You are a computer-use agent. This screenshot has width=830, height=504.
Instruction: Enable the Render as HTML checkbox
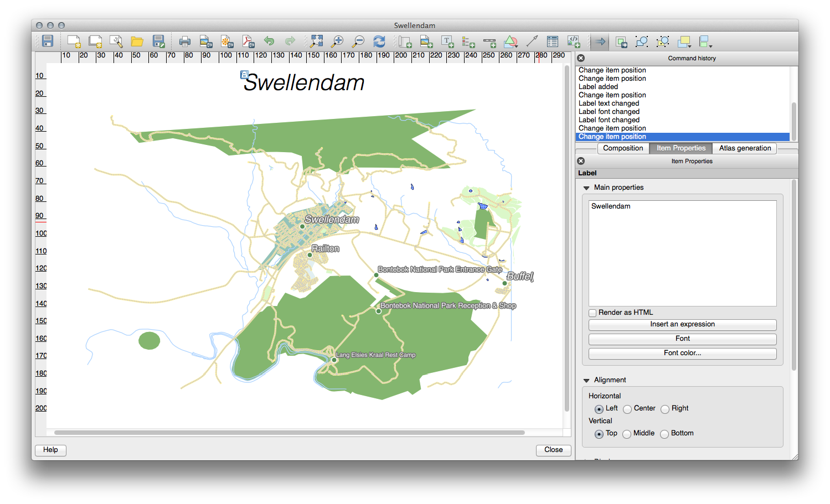(x=592, y=313)
